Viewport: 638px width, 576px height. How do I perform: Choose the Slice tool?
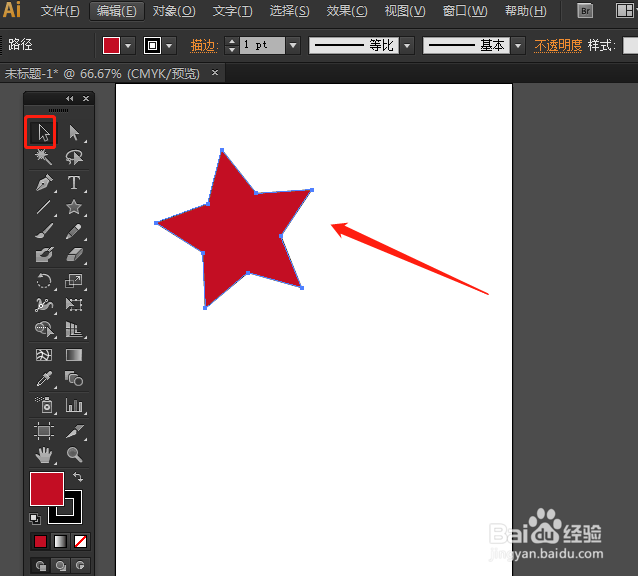pos(74,431)
